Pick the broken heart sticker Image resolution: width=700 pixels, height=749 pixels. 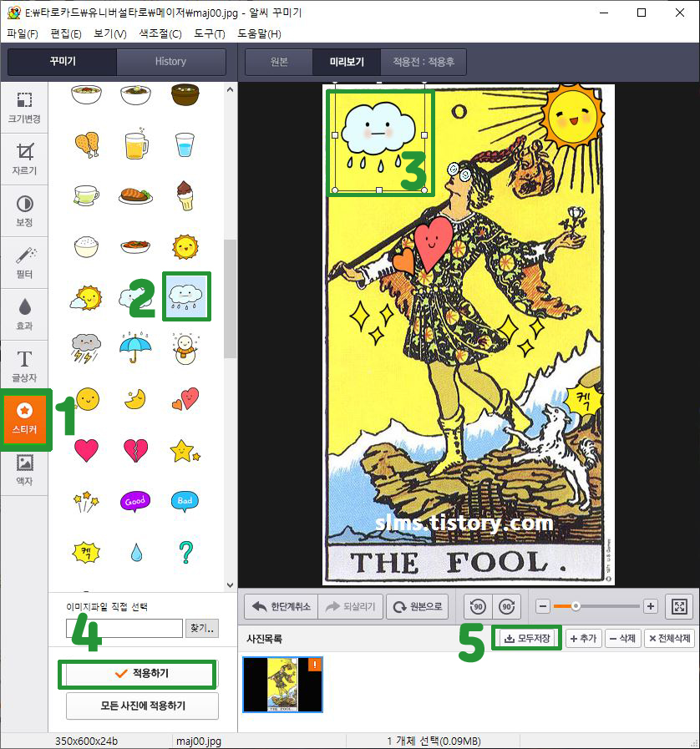click(135, 450)
